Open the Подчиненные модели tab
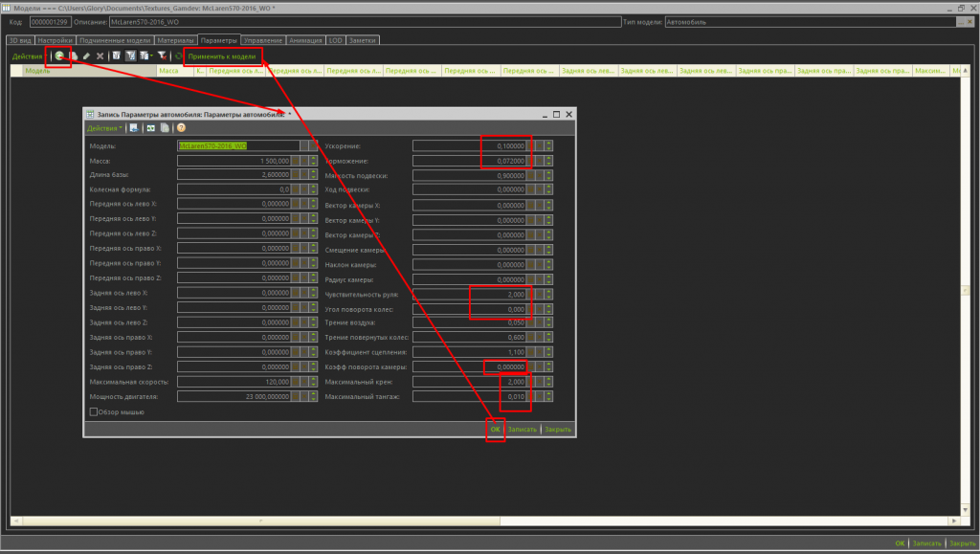 (x=115, y=40)
